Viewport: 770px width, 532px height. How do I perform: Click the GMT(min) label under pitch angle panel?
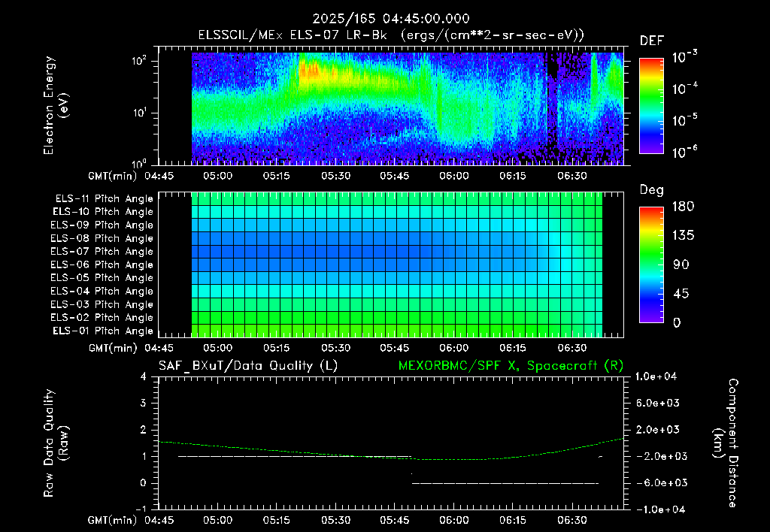point(113,349)
